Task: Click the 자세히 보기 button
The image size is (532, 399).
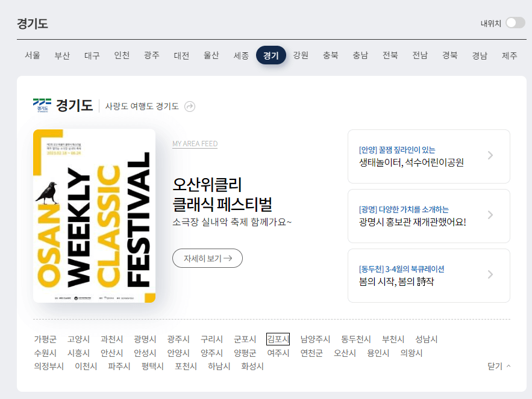Action: pyautogui.click(x=207, y=258)
